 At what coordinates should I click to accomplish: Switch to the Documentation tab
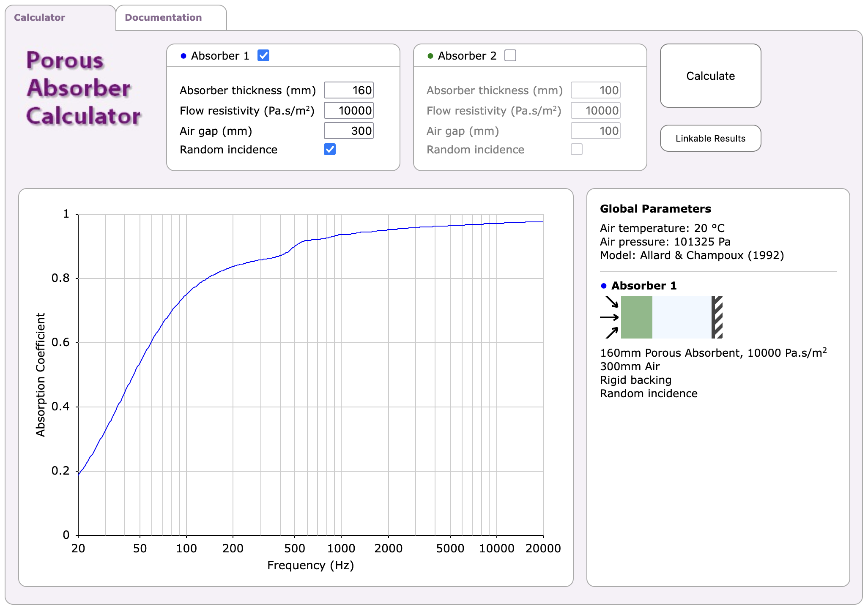pyautogui.click(x=163, y=18)
